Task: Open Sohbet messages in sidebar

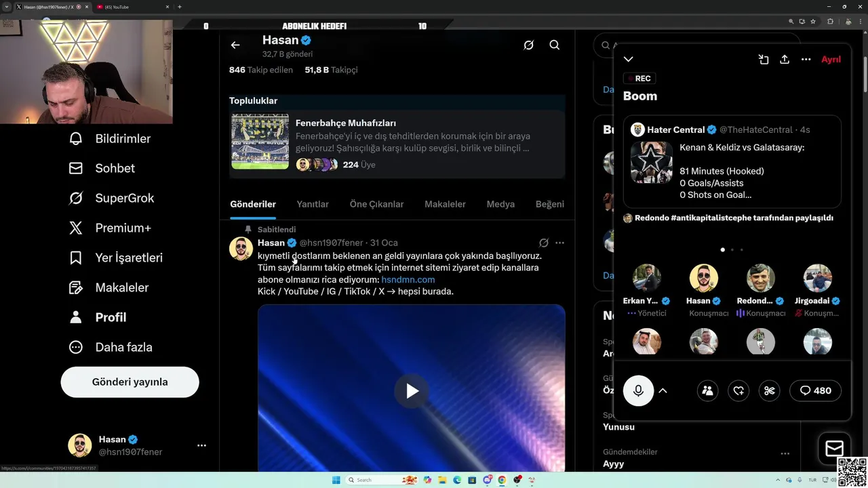Action: pos(102,168)
